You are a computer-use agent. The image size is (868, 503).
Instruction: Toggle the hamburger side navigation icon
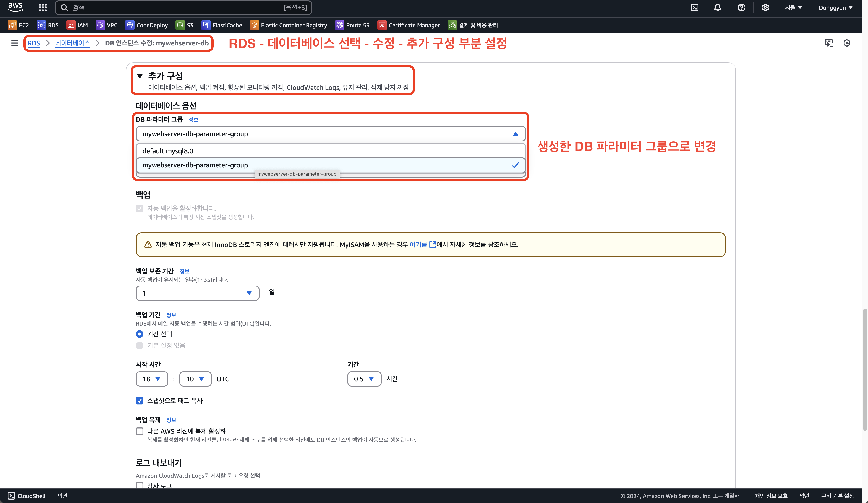[x=15, y=43]
